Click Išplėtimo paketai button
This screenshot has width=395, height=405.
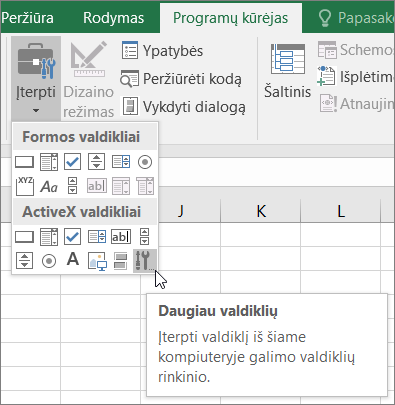pos(356,77)
